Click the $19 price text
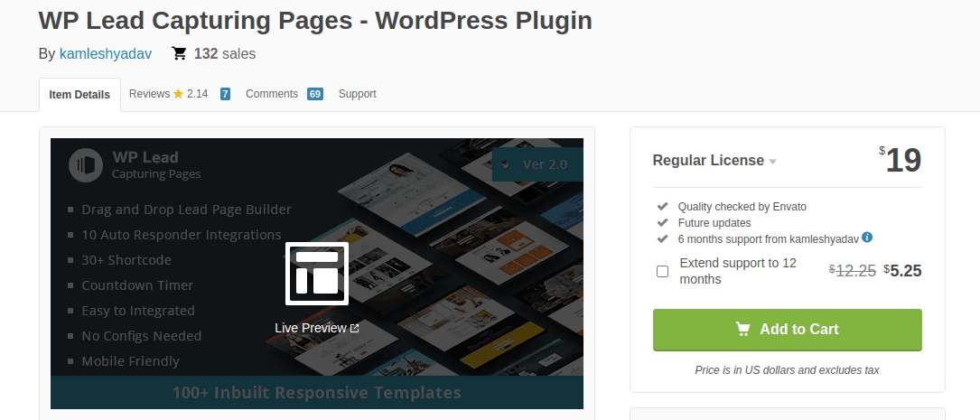This screenshot has height=420, width=980. click(900, 161)
